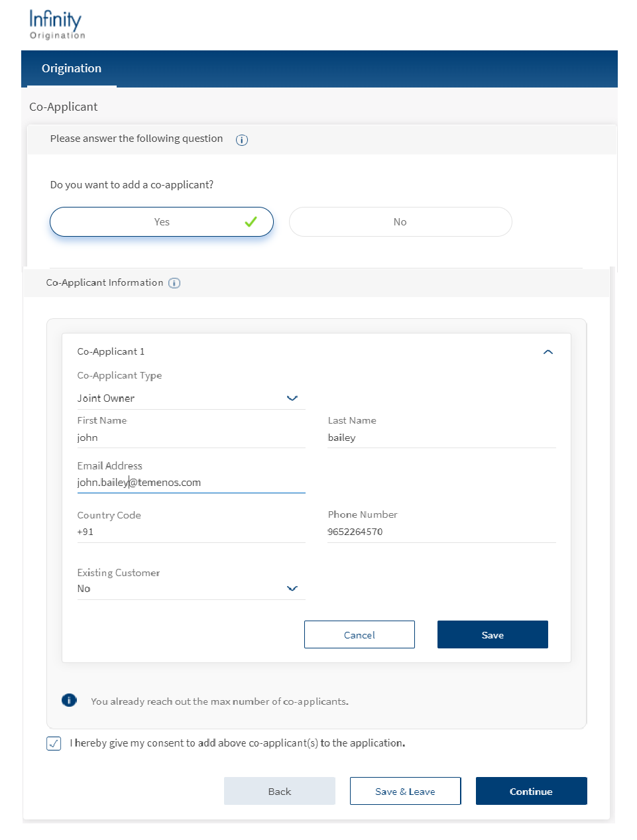Open the Existing Customer dropdown
This screenshot has width=637, height=840.
pos(191,589)
